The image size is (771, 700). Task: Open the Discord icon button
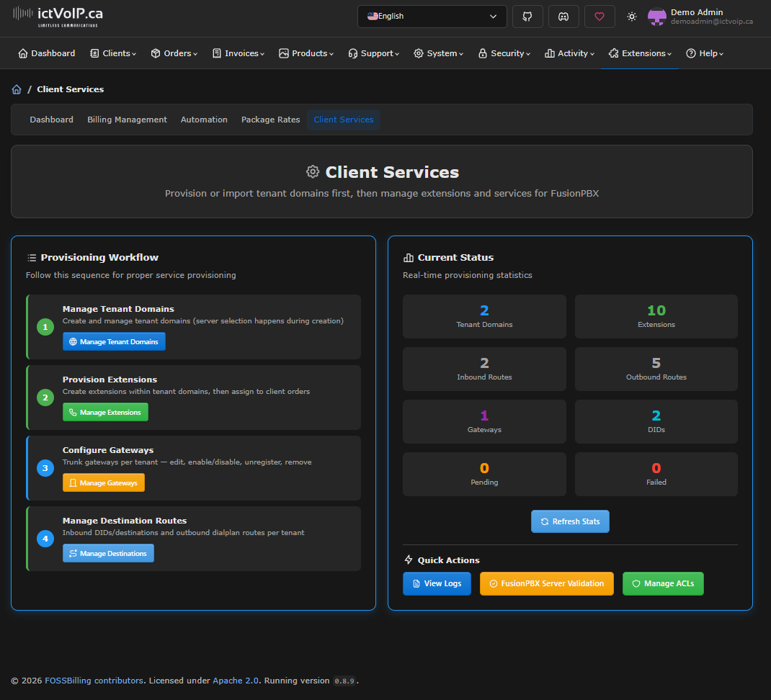pyautogui.click(x=563, y=17)
